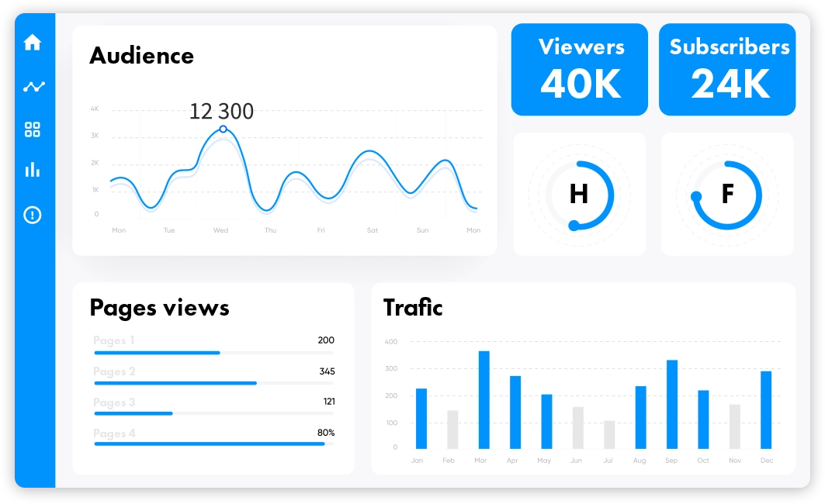Select the Pages 4 progress bar

[x=213, y=444]
